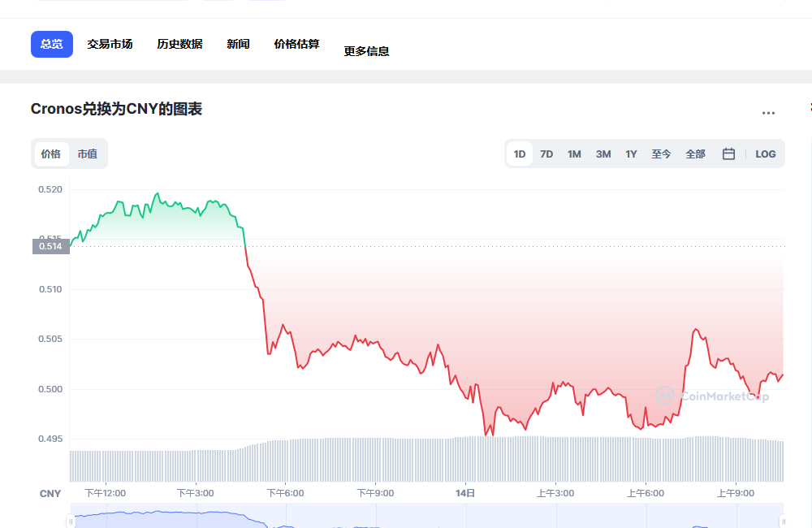Show 全部 price history
The image size is (812, 528).
point(696,154)
